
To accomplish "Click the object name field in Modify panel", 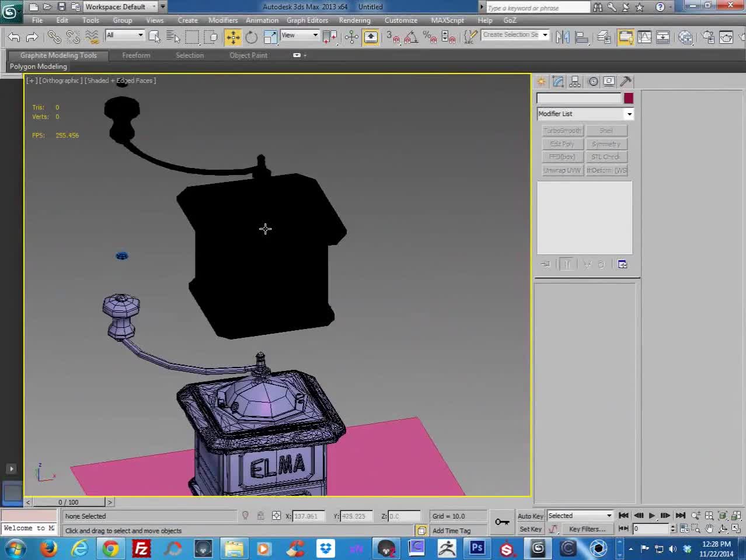I will pyautogui.click(x=579, y=98).
